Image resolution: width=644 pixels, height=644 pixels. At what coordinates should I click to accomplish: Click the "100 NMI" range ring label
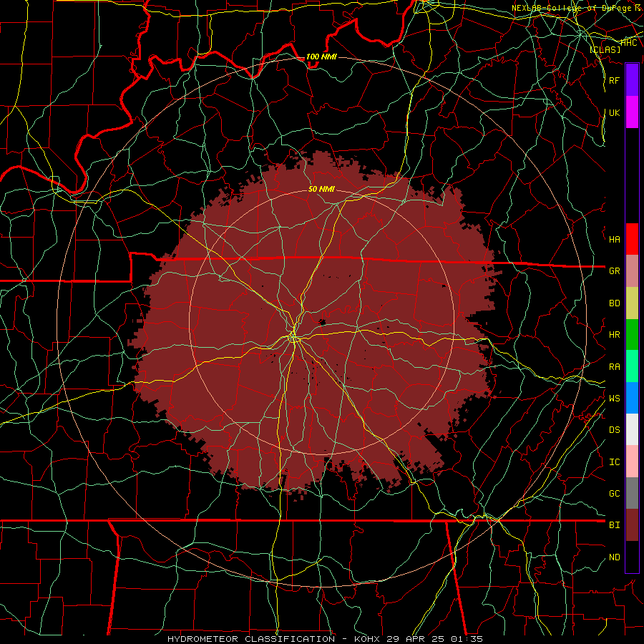point(321,57)
